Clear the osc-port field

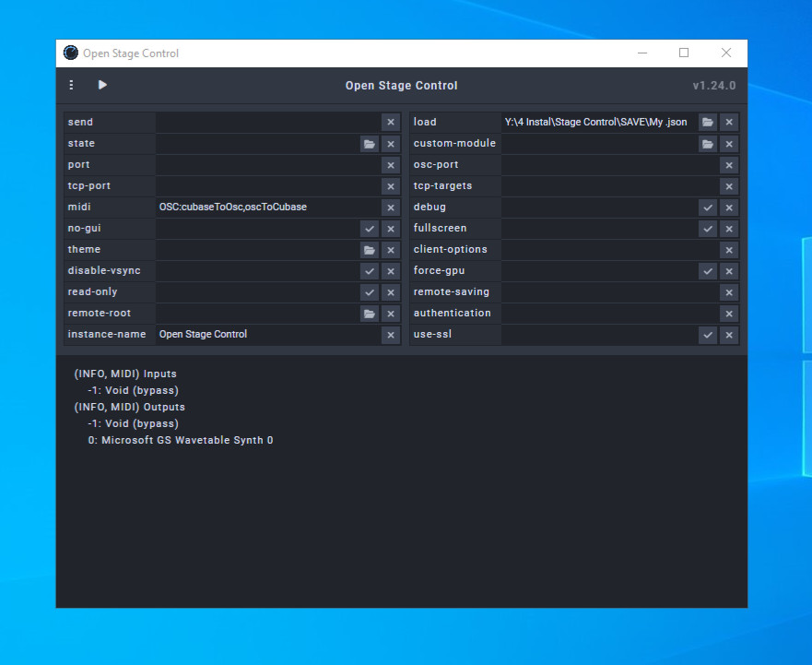tap(729, 165)
